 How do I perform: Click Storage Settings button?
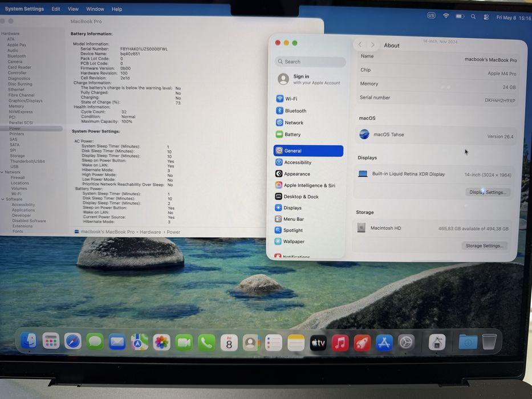pos(484,245)
